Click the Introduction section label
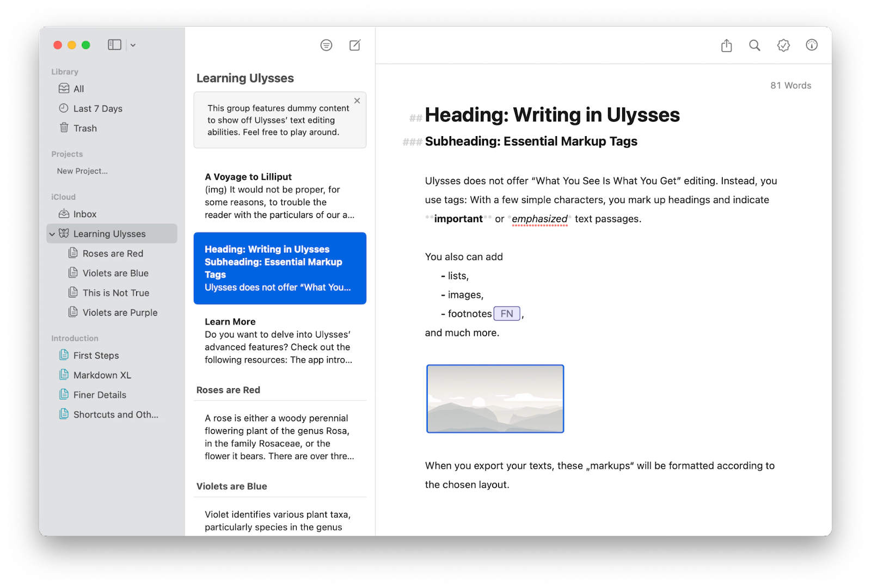 (x=75, y=338)
